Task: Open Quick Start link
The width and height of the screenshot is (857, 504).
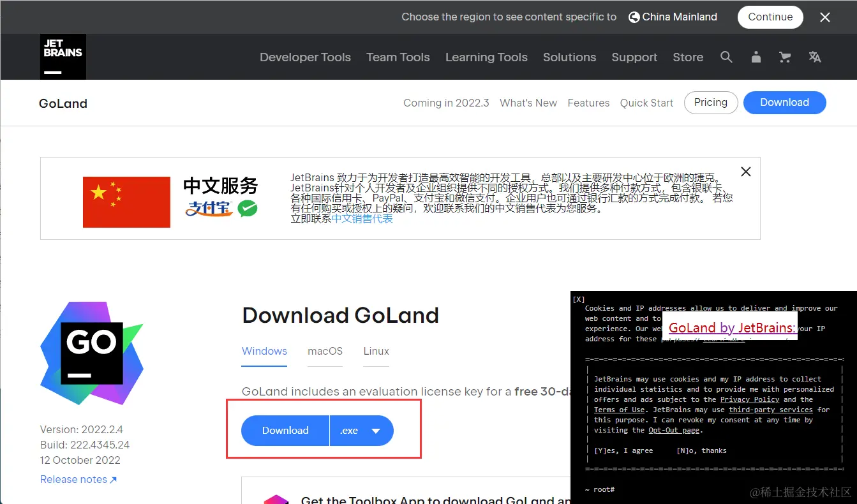Action: pyautogui.click(x=646, y=103)
